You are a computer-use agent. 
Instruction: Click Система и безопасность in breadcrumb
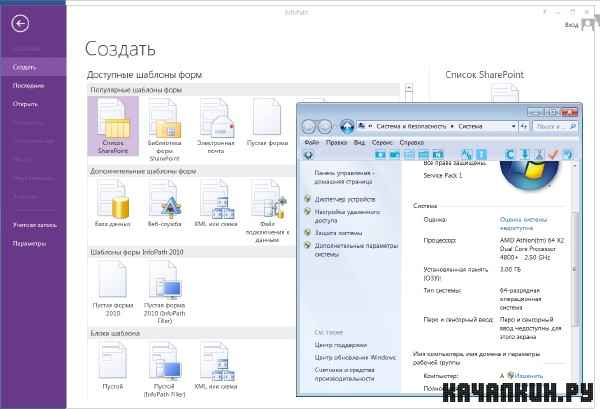(x=411, y=126)
